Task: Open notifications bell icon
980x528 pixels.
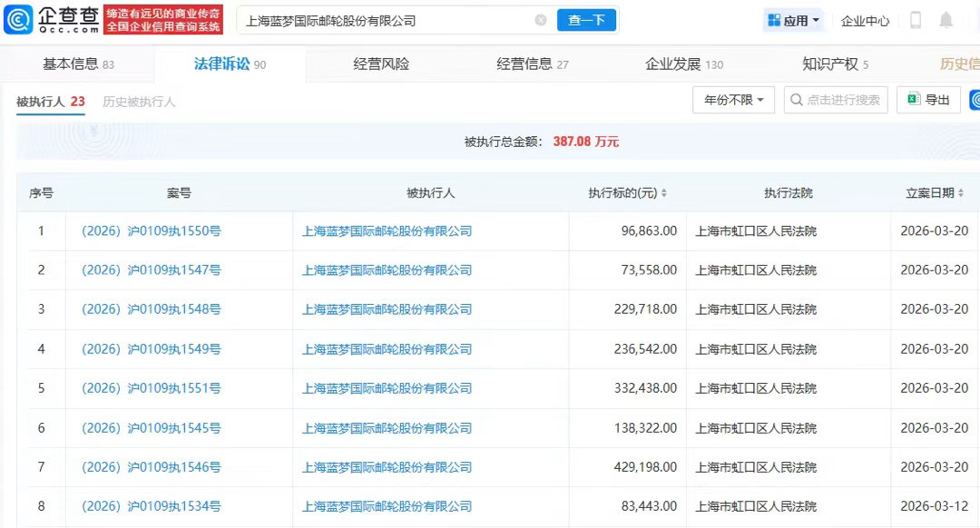Action: click(x=946, y=20)
